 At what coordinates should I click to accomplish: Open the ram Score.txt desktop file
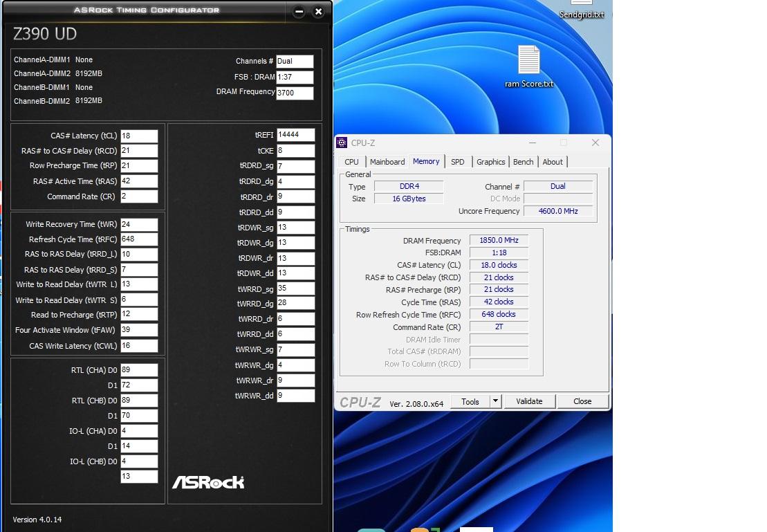tap(528, 61)
